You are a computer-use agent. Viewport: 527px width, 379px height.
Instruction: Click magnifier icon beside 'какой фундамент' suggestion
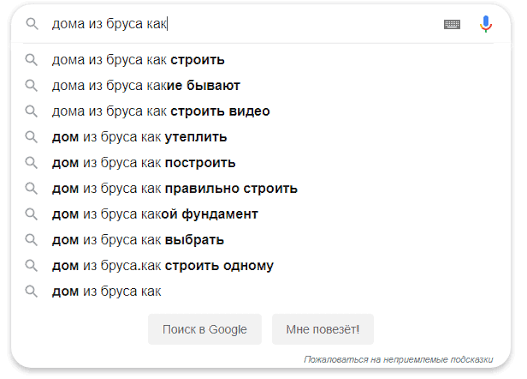click(31, 214)
